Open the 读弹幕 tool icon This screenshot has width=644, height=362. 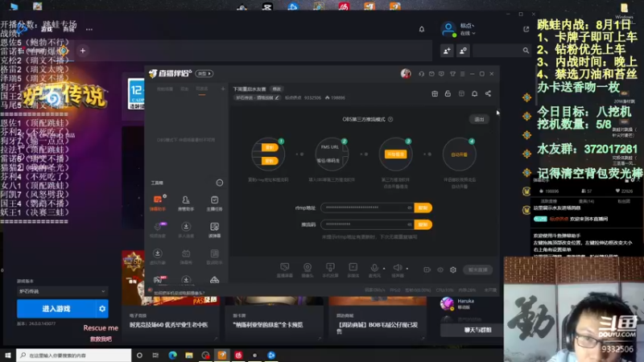click(x=214, y=230)
